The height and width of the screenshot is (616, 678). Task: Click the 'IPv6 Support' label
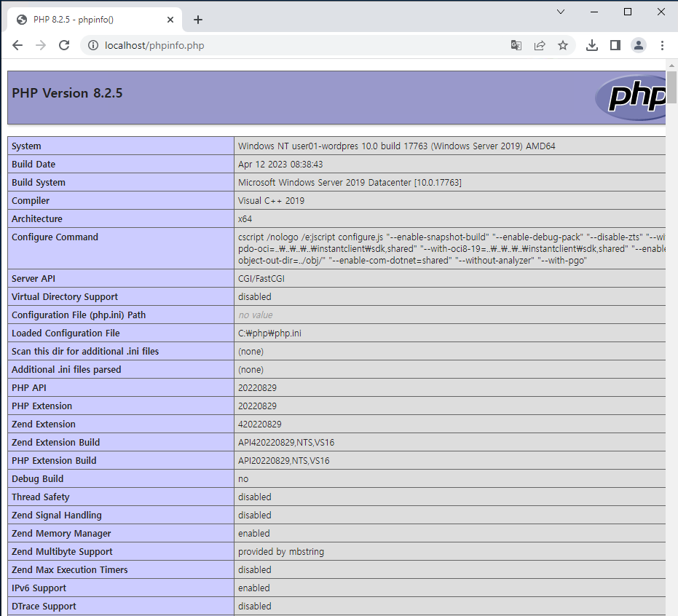coord(39,588)
